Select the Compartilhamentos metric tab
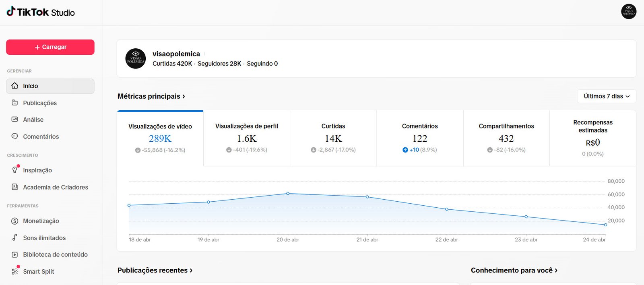 click(x=506, y=138)
